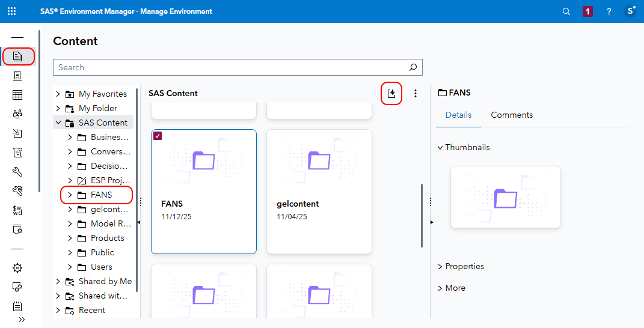Expand the FANS folder in tree
644x328 pixels.
70,195
